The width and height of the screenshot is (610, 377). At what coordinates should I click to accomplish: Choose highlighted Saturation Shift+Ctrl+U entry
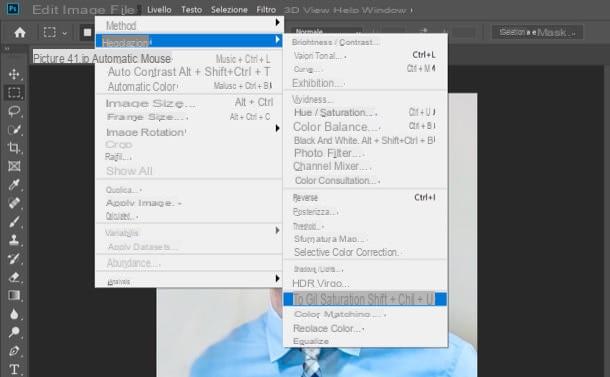(365, 299)
